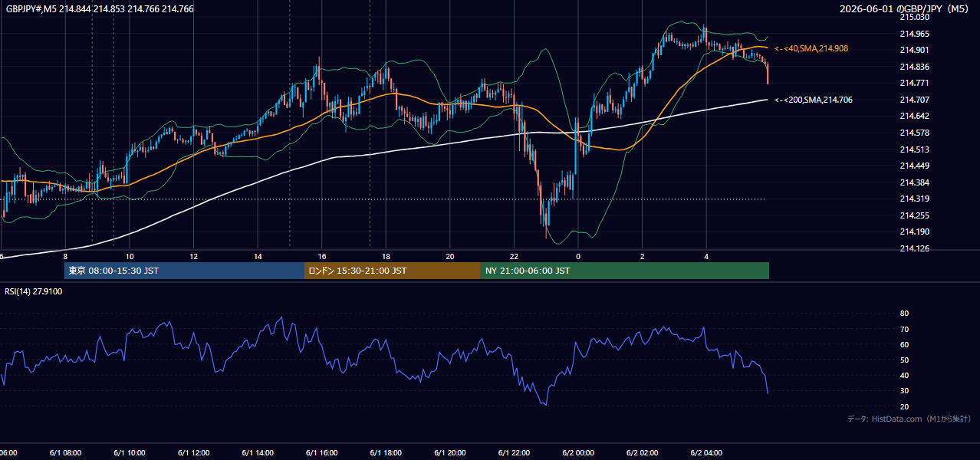Click the 70 level on RSI scale
The image size is (980, 460).
coord(904,329)
